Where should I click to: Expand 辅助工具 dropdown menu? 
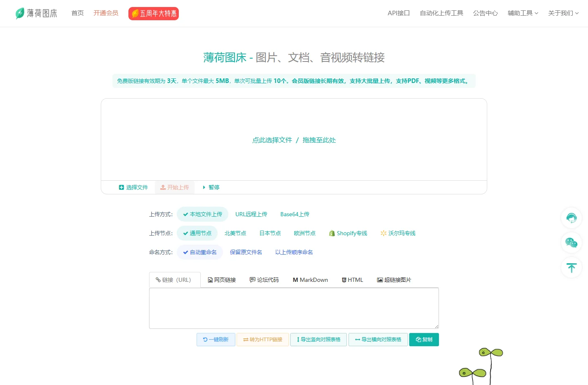click(x=523, y=13)
